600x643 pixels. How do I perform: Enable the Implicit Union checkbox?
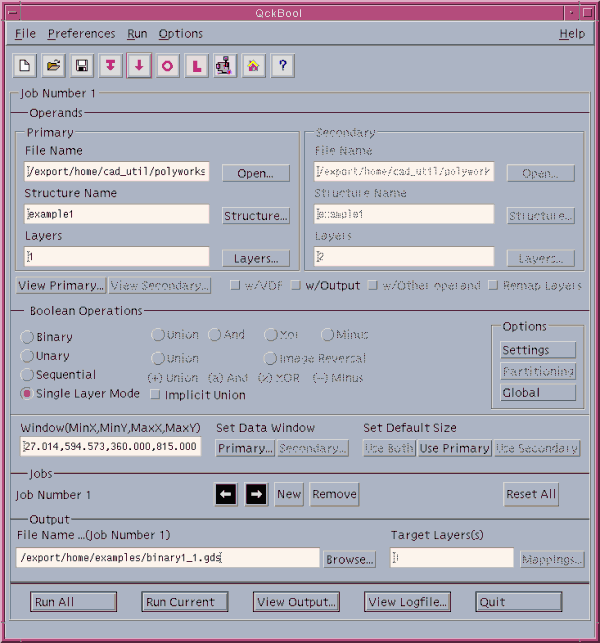155,394
